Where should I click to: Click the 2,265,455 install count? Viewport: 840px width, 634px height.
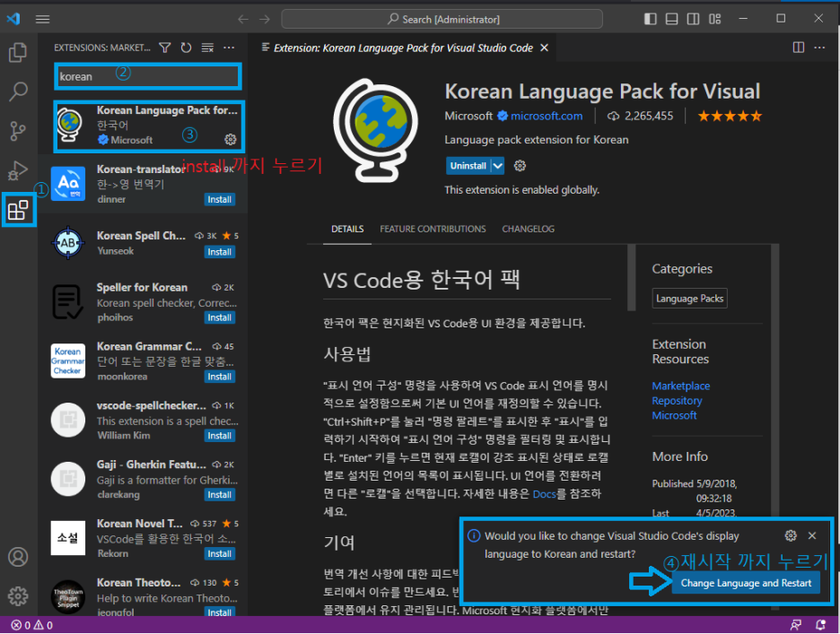(x=640, y=117)
